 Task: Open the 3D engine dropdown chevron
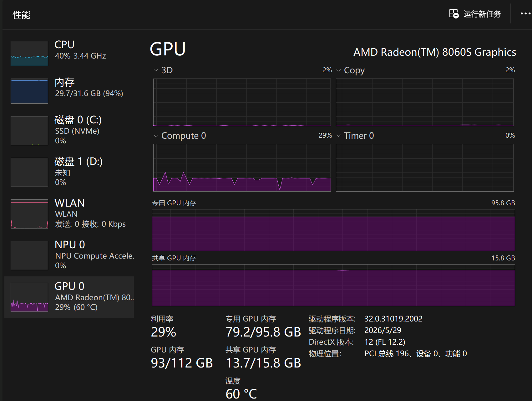[156, 70]
